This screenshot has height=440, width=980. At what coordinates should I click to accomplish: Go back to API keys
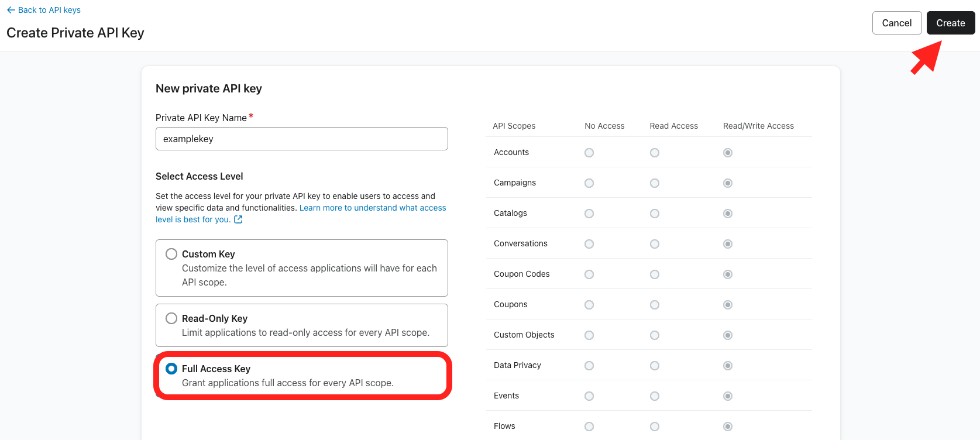click(44, 10)
